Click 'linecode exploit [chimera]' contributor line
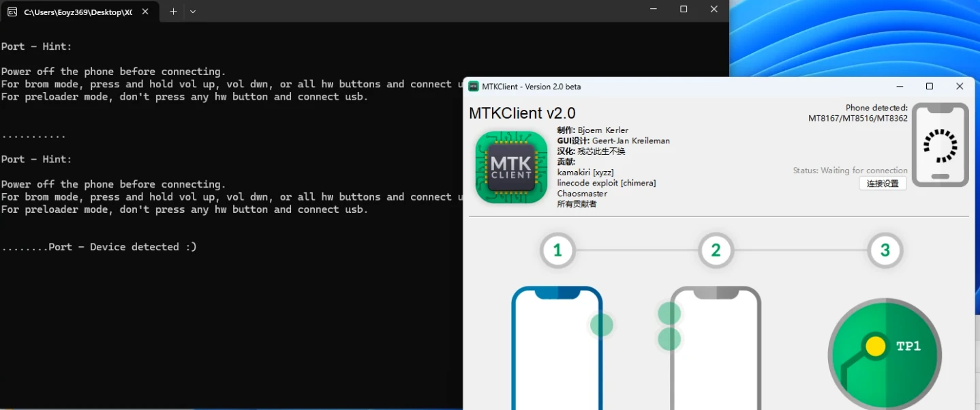Screen dimensions: 980x410 pyautogui.click(x=607, y=183)
